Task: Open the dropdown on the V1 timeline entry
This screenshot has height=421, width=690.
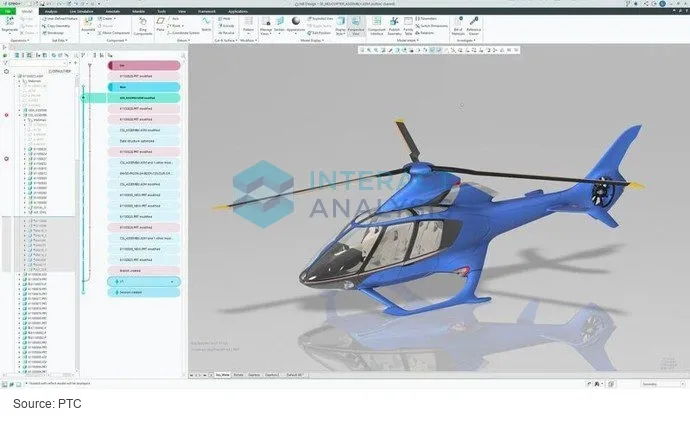Action: (172, 282)
